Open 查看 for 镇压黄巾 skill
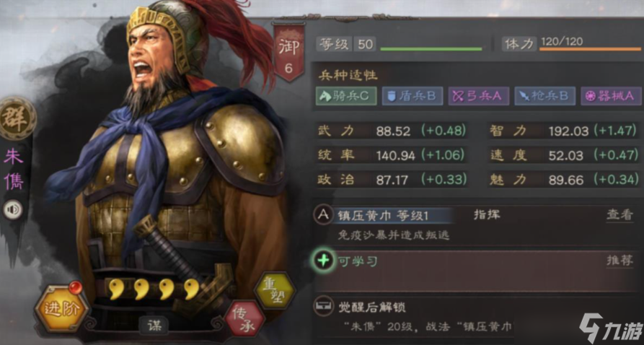 click(x=619, y=215)
